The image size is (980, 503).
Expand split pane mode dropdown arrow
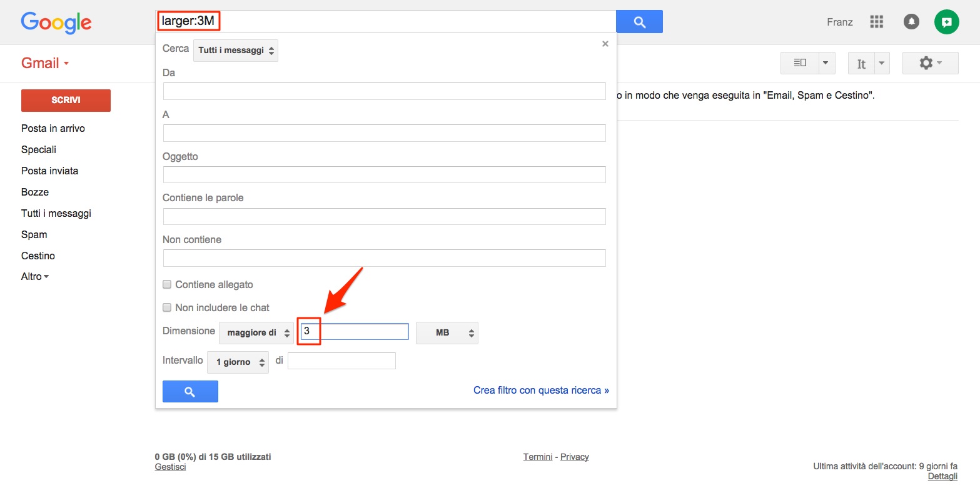tap(827, 63)
